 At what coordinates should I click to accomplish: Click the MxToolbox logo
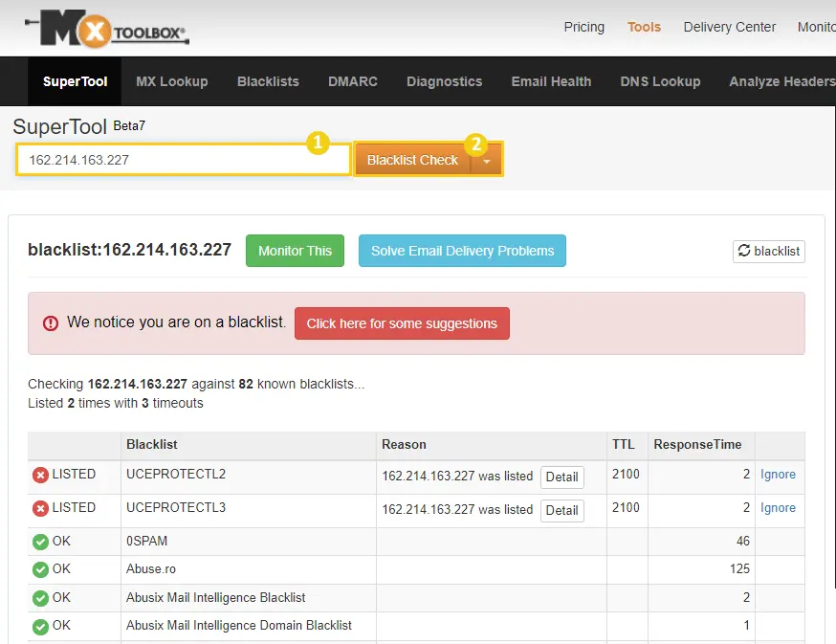click(x=107, y=28)
